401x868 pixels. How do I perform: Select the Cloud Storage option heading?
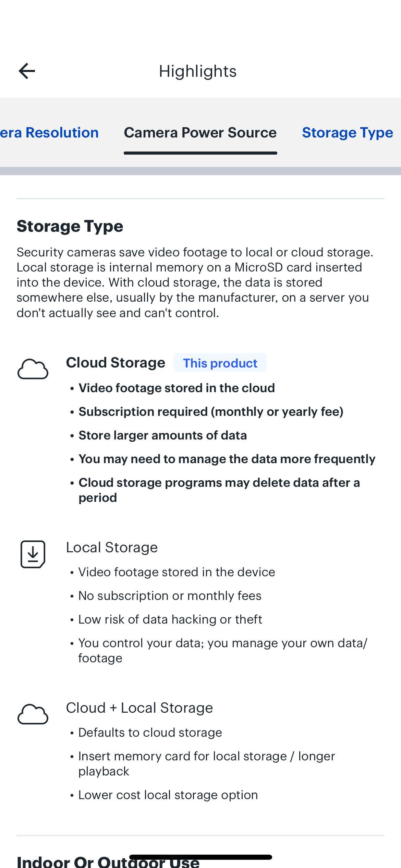[116, 363]
